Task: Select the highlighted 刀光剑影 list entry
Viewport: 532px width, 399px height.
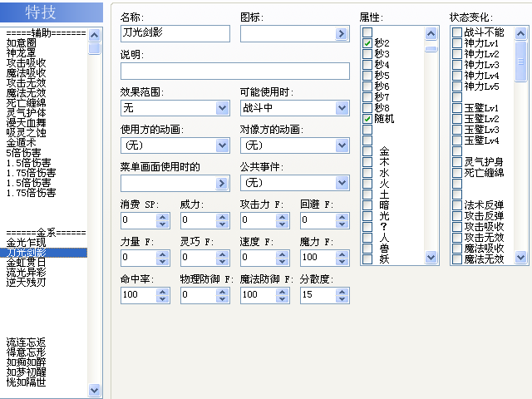Action: tap(43, 253)
